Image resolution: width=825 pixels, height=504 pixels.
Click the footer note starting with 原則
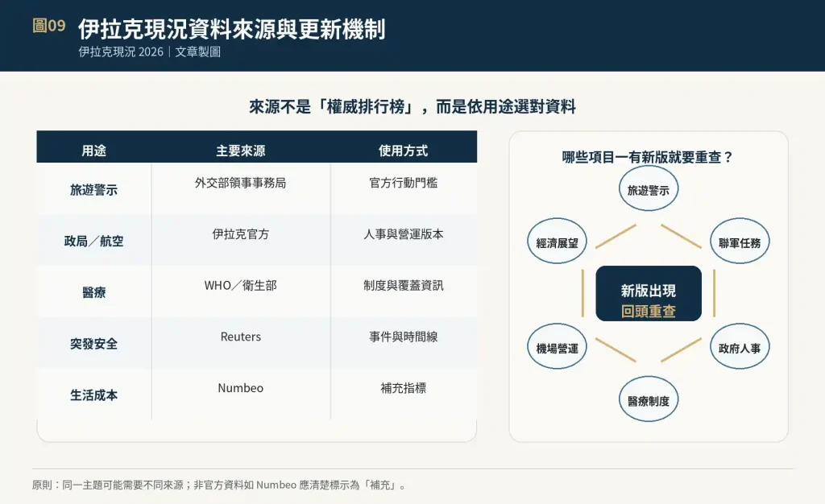[219, 485]
